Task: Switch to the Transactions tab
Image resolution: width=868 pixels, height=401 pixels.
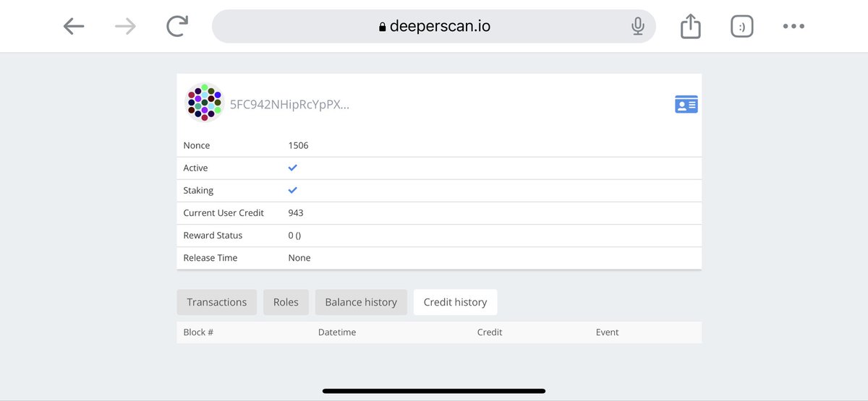Action: click(x=217, y=302)
